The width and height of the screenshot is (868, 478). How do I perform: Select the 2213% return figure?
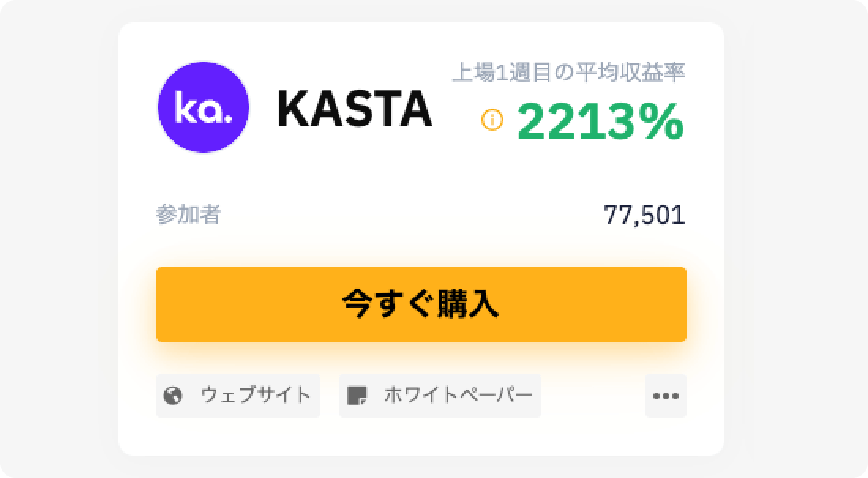[x=601, y=124]
